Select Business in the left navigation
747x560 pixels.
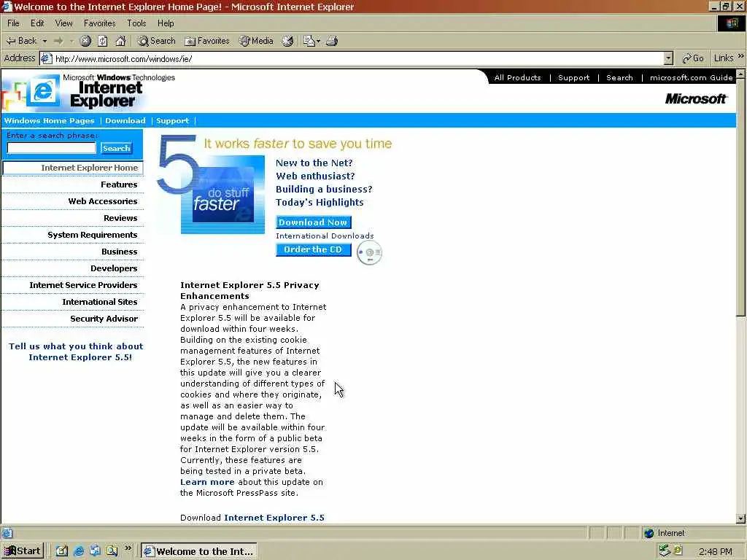[x=119, y=252]
